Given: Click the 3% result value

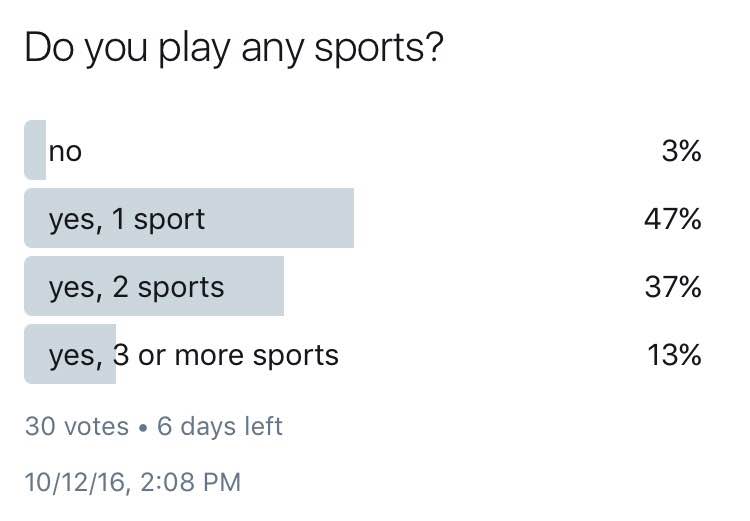Looking at the screenshot, I should [680, 151].
